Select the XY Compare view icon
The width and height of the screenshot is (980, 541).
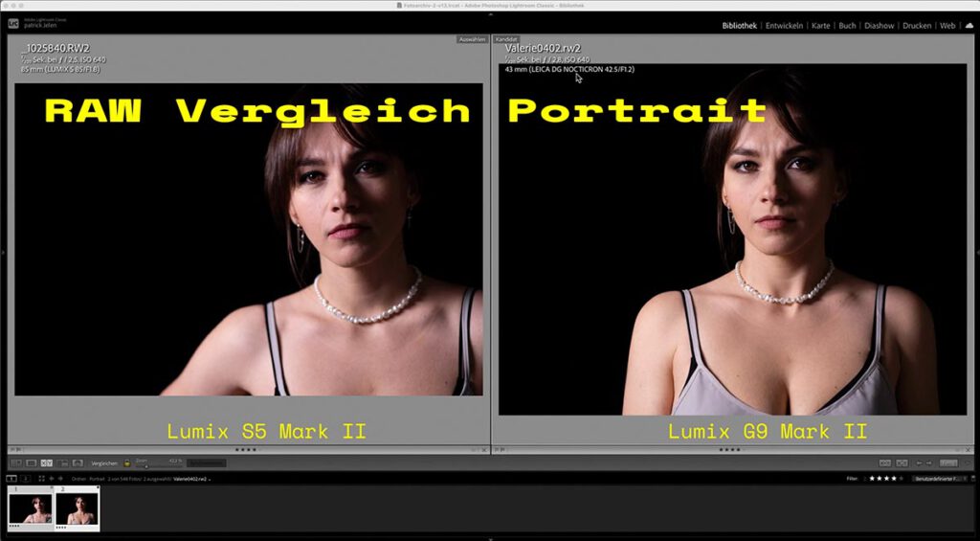[46, 463]
